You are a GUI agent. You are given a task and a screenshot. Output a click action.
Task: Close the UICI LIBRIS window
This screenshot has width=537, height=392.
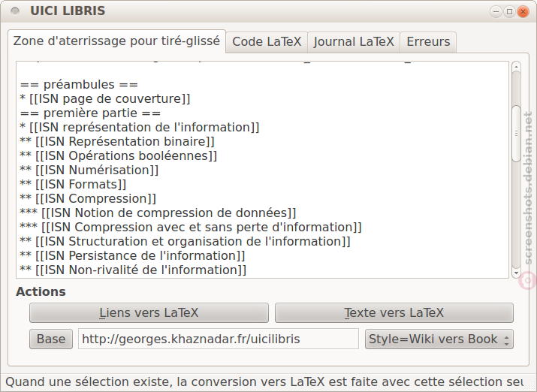pyautogui.click(x=523, y=12)
